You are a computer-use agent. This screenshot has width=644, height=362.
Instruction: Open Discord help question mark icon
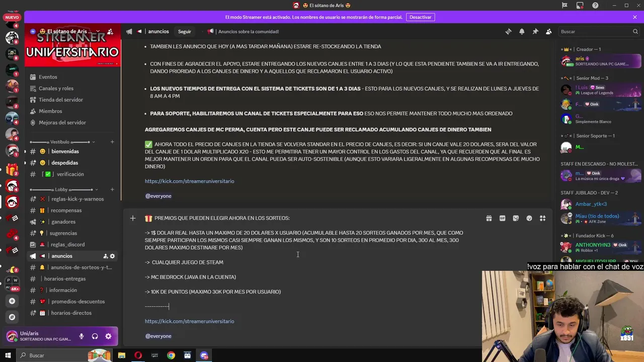(x=596, y=6)
